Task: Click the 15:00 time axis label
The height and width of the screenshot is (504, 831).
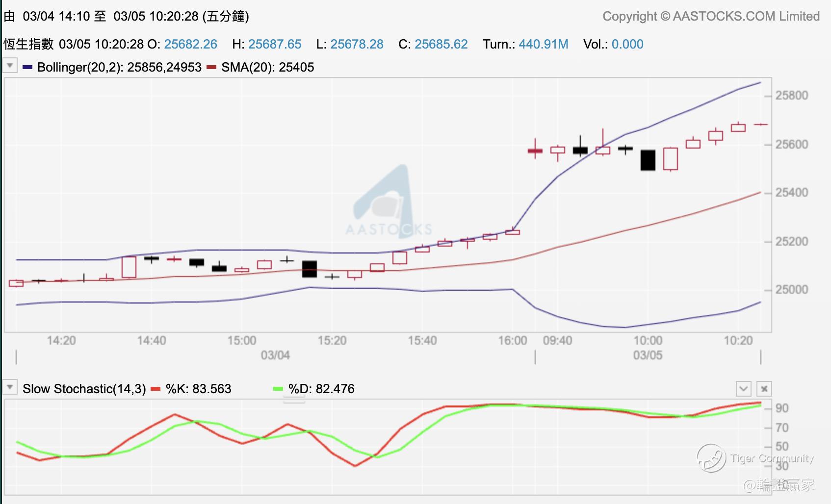Action: tap(242, 340)
